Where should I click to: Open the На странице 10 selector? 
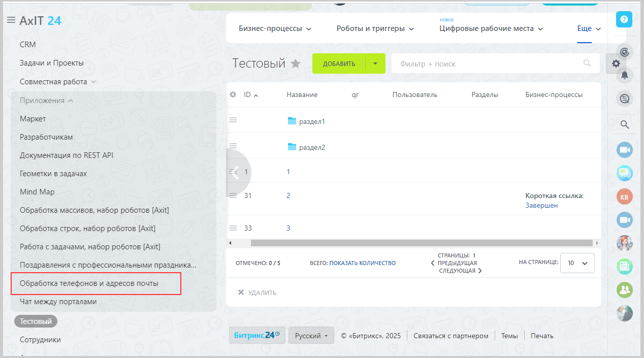[x=577, y=263]
